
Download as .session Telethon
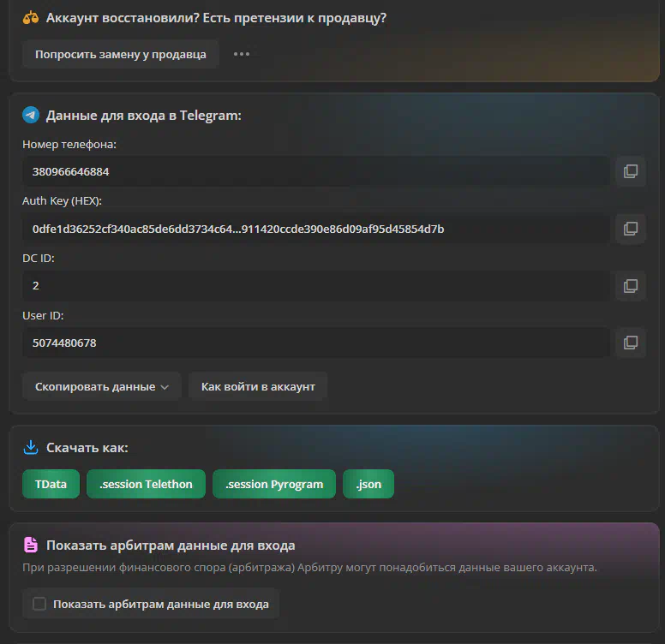(x=146, y=484)
